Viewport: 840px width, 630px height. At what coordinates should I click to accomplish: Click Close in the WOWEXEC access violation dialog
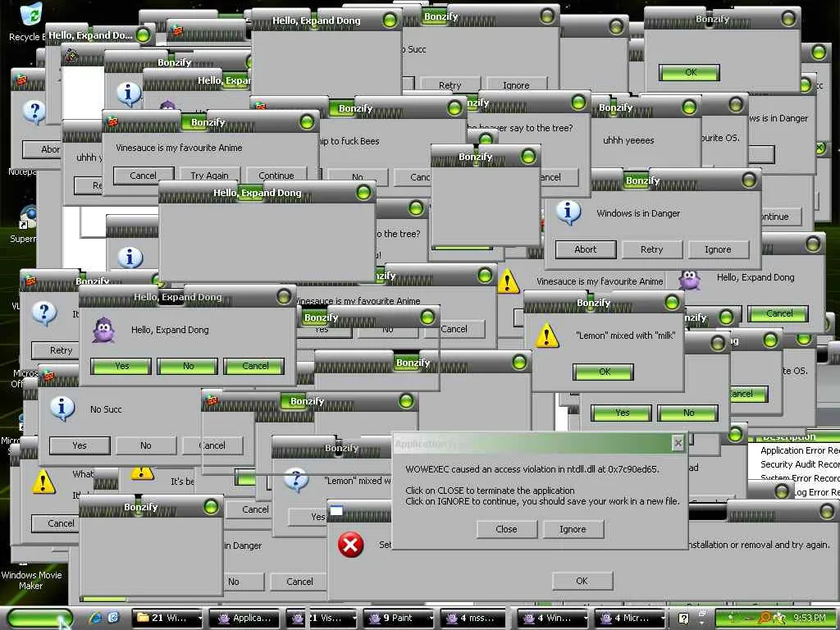click(506, 529)
